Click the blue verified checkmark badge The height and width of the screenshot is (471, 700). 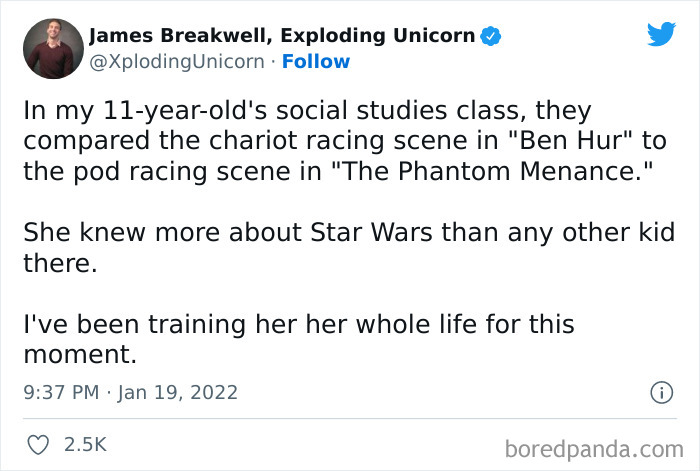[489, 37]
